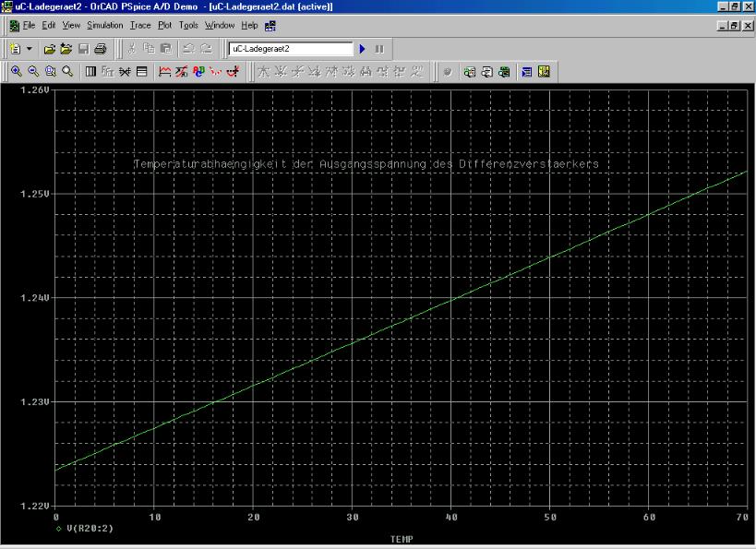Open the Simulation menu

tap(105, 25)
